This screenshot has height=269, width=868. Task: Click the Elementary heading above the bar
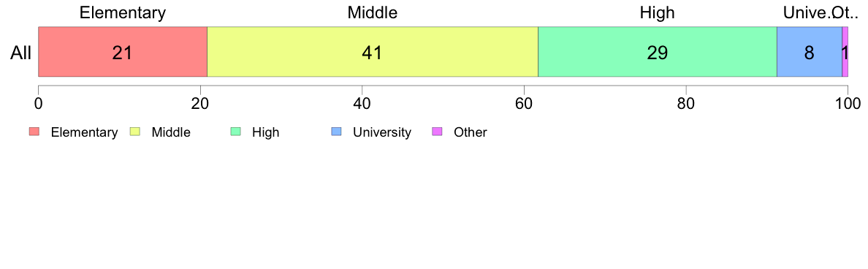[x=122, y=12]
